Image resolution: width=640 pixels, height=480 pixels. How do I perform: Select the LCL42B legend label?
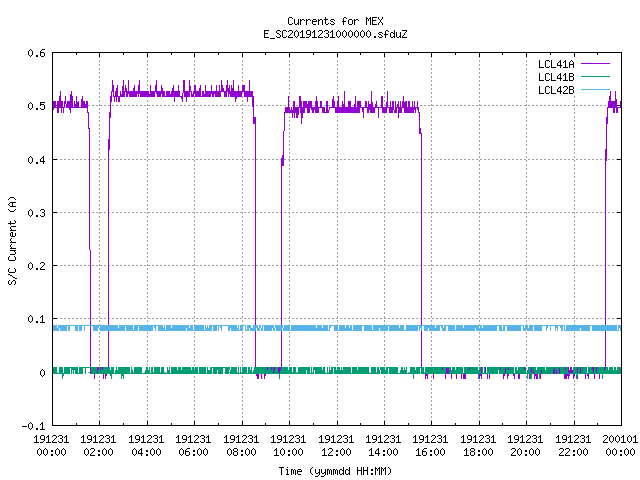pyautogui.click(x=556, y=90)
